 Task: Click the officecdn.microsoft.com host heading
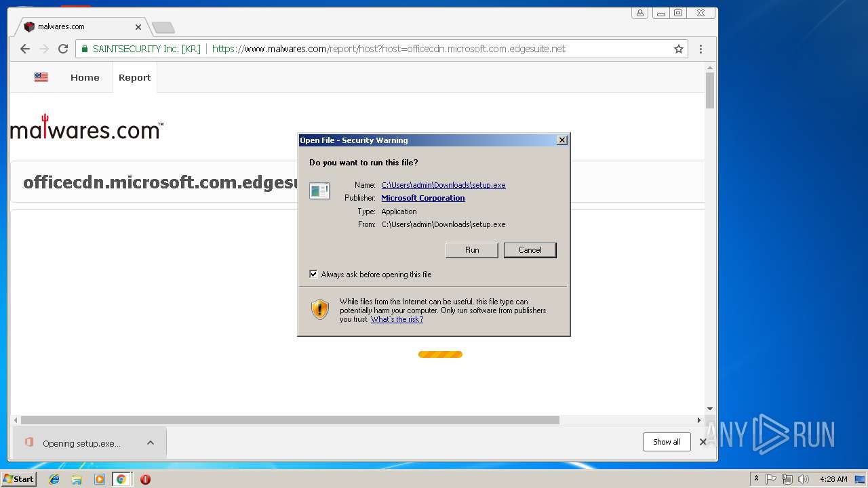(161, 182)
